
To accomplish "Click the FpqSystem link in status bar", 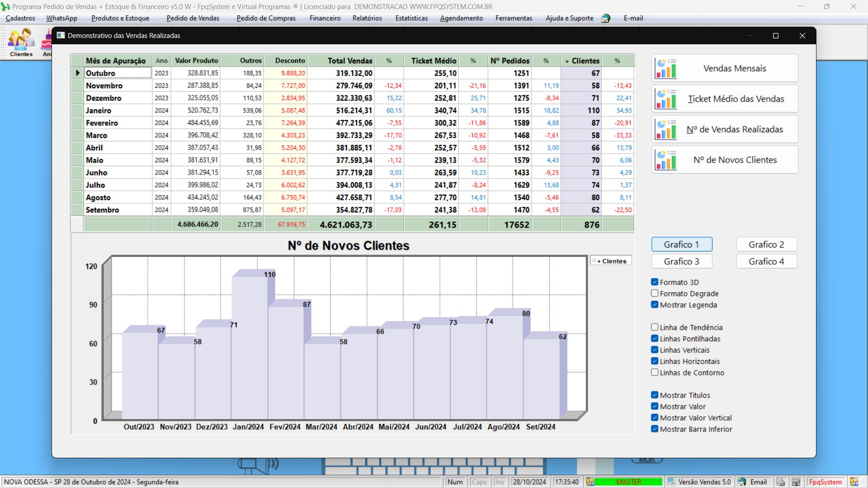I will click(x=825, y=482).
